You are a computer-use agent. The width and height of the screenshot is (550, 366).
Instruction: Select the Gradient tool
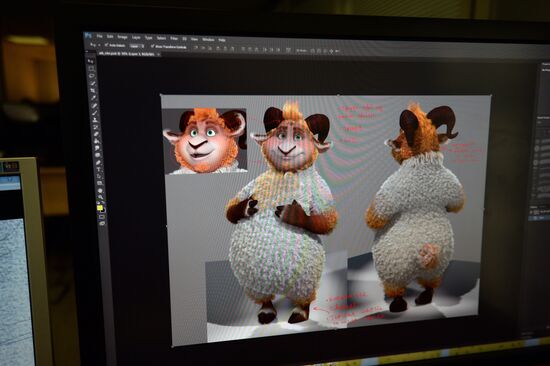[97, 141]
